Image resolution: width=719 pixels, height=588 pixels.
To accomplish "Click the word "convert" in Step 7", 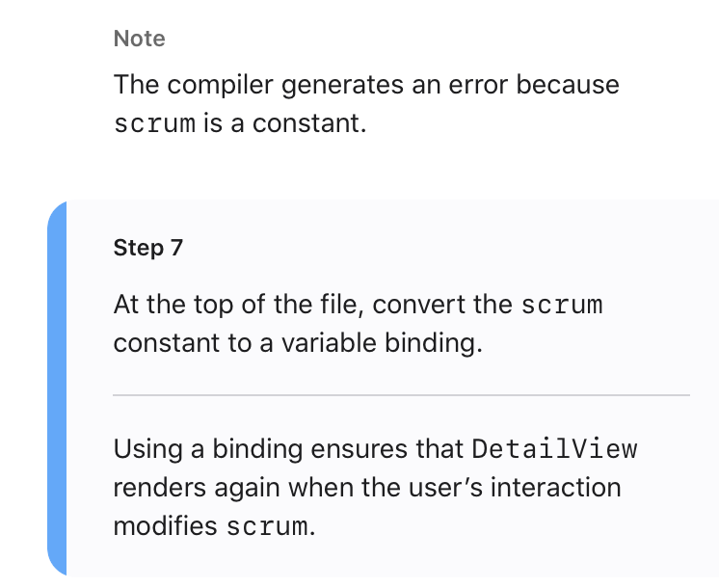I will coord(413,305).
